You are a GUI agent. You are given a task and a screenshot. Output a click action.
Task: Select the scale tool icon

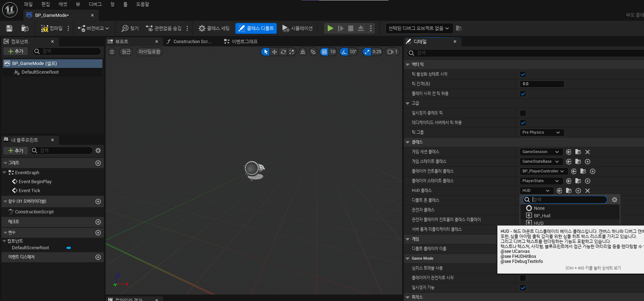click(291, 52)
